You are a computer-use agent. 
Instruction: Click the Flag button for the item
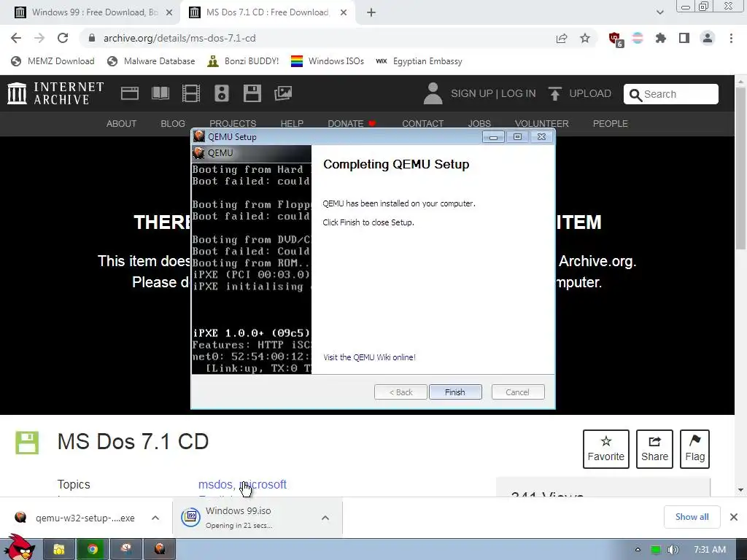coord(694,449)
